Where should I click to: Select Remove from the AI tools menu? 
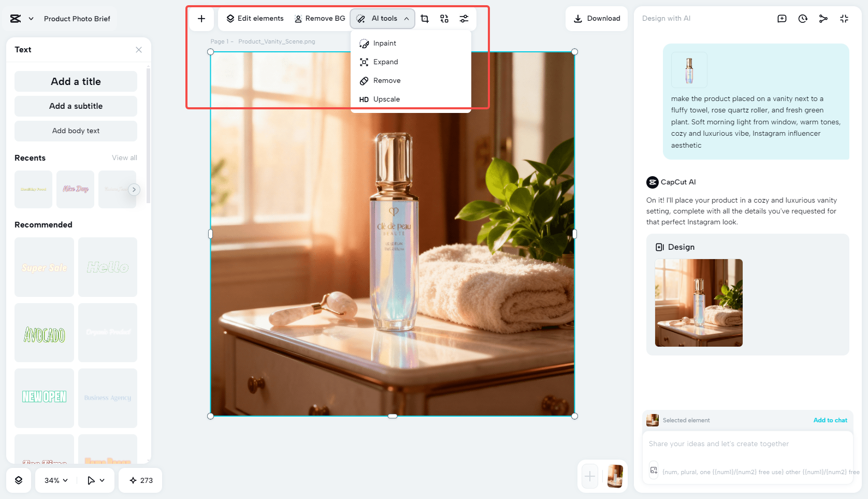pos(386,80)
